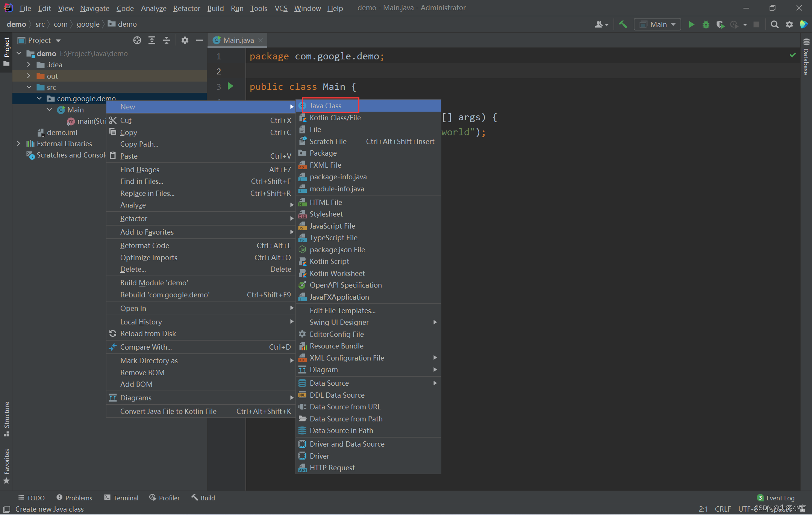
Task: Close the Main.java editor tab
Action: [x=261, y=40]
